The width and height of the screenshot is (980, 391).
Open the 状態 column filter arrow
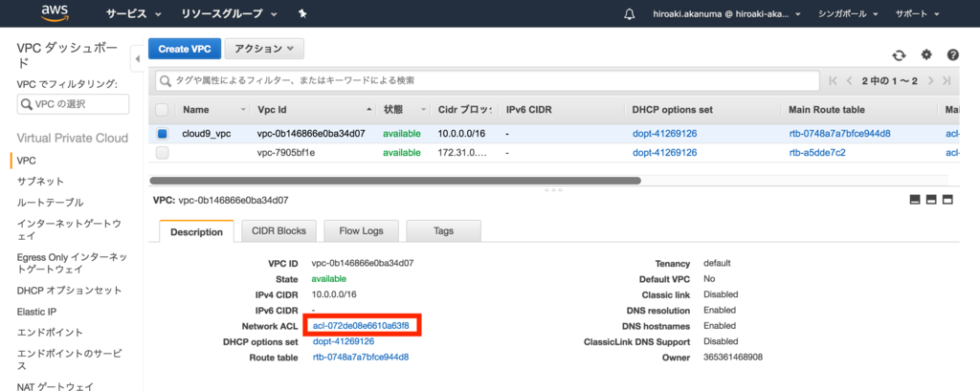pyautogui.click(x=424, y=110)
